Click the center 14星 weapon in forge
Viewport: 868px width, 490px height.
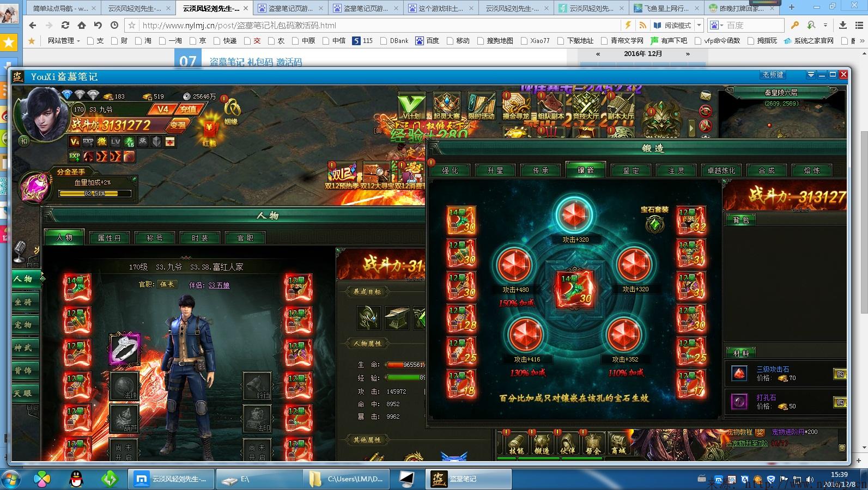pos(575,289)
